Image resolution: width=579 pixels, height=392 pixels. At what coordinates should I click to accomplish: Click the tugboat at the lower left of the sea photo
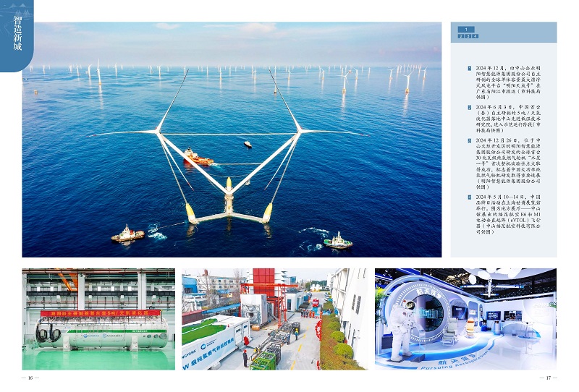(127, 234)
